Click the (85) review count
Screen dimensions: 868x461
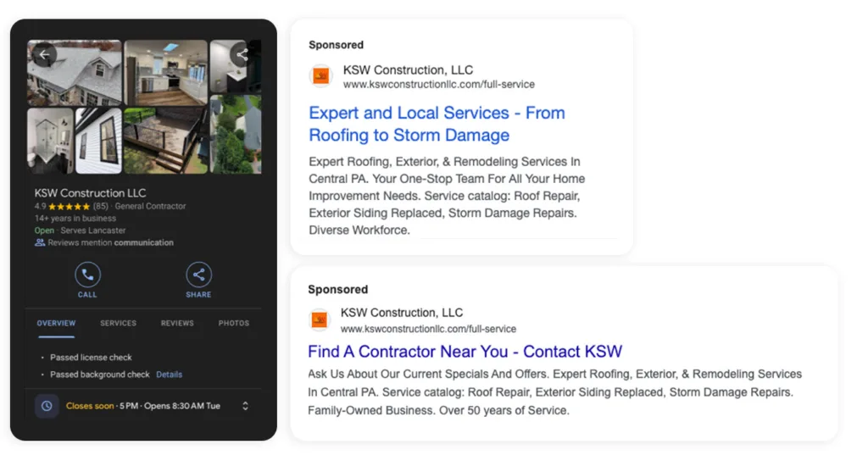click(x=100, y=207)
